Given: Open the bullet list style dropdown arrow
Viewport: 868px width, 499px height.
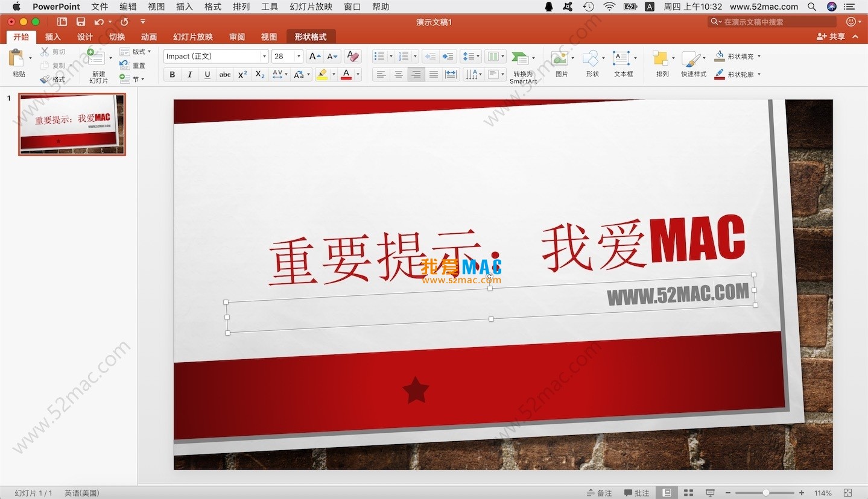Looking at the screenshot, I should tap(390, 57).
